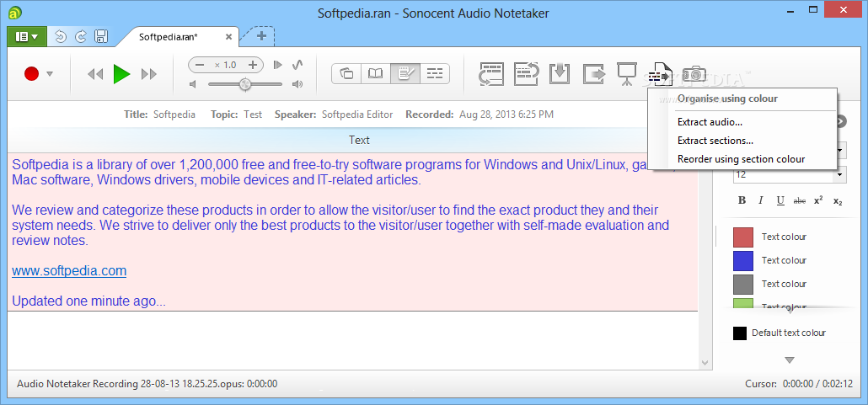Switch to the audio chunks view
The image size is (868, 405).
(435, 73)
